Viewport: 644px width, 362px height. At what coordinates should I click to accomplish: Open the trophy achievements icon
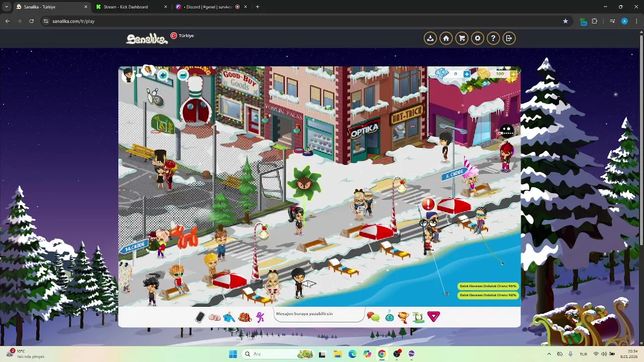[403, 317]
